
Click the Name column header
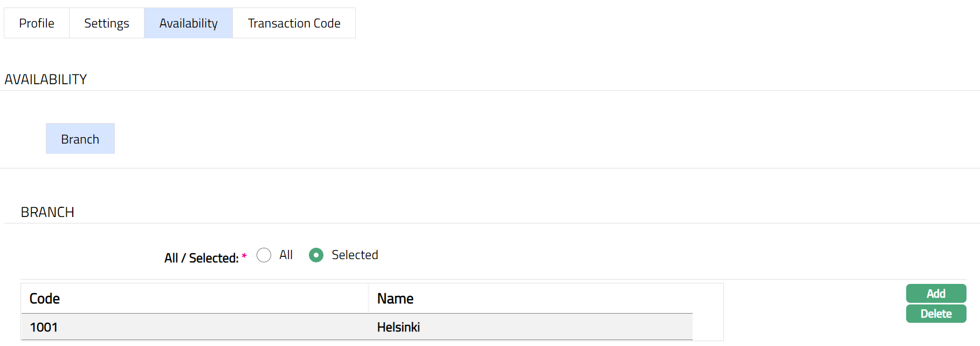395,298
